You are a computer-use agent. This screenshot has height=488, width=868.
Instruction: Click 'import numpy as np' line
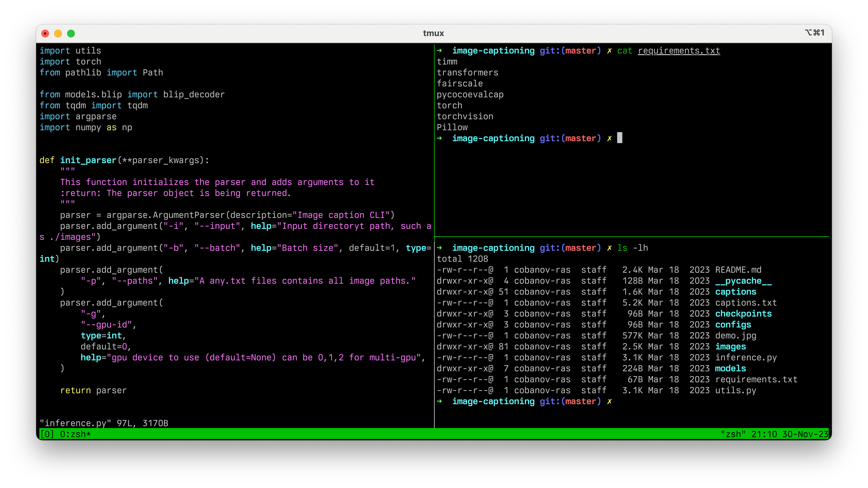coord(85,127)
